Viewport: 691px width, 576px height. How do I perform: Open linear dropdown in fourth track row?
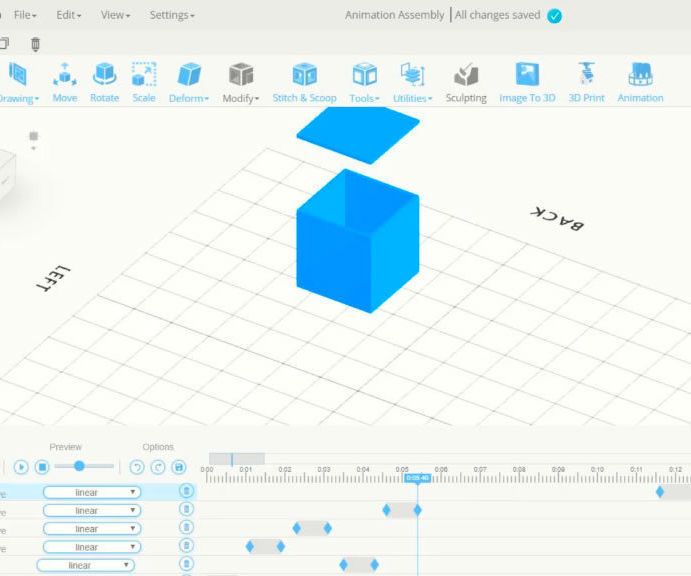(x=92, y=547)
